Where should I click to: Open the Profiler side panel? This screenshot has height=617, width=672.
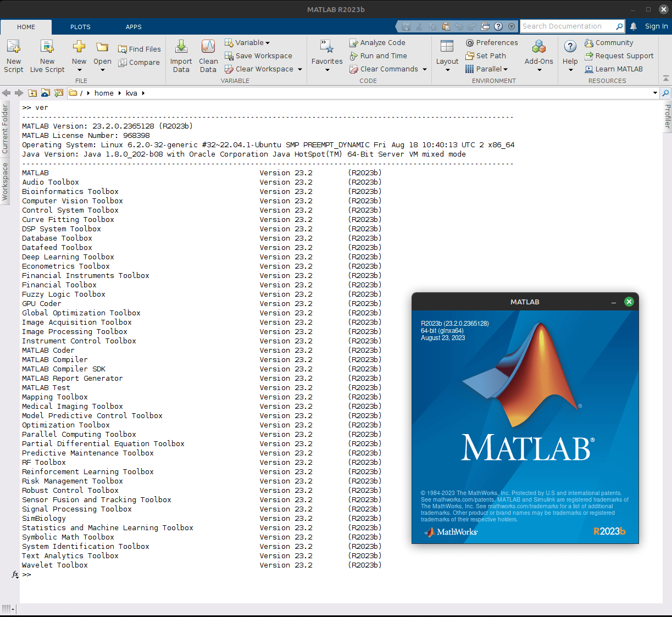coord(668,116)
